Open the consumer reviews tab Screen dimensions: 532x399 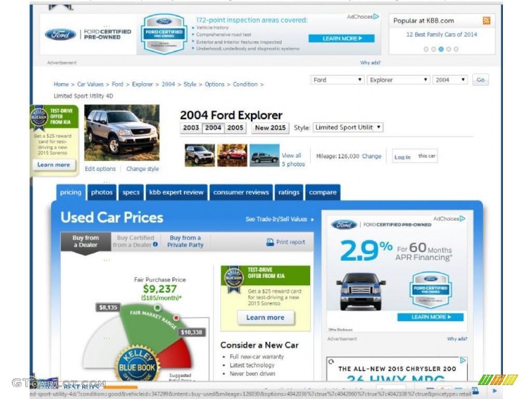pyautogui.click(x=241, y=192)
